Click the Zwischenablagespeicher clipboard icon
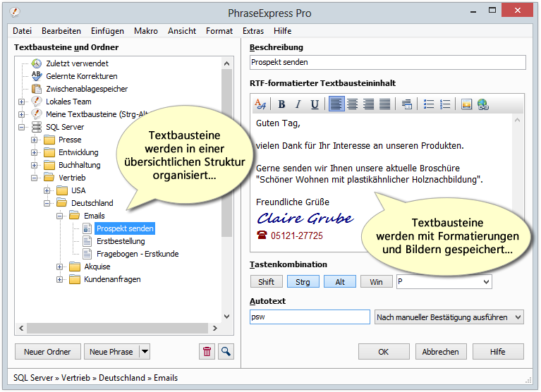The height and width of the screenshot is (392, 541). (x=37, y=89)
